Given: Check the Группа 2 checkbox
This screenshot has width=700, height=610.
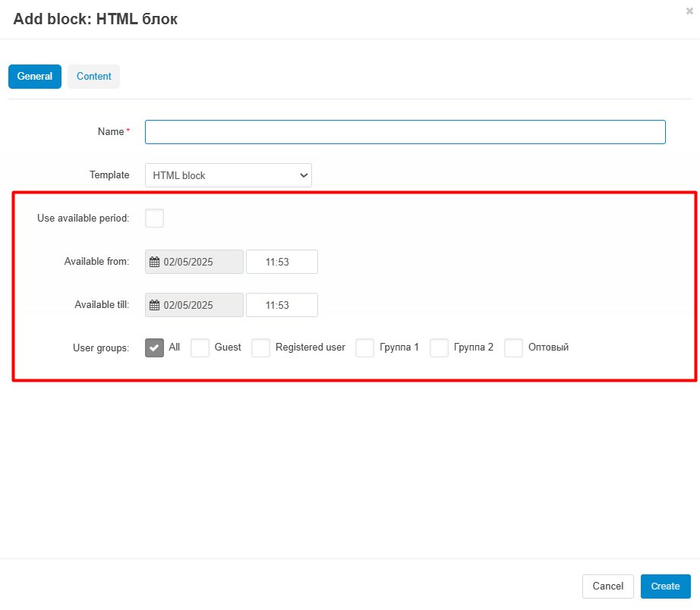Looking at the screenshot, I should tap(440, 348).
